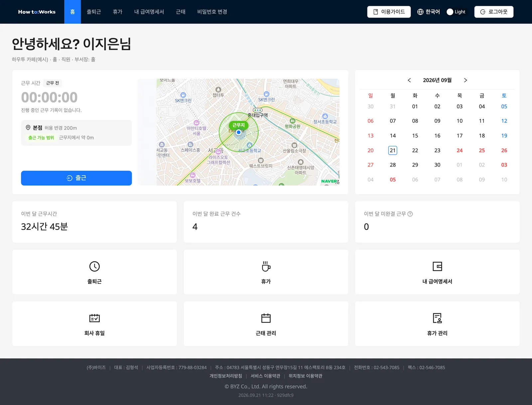Open the 서비스 이용약관 footer link
532x405 pixels.
(265, 376)
